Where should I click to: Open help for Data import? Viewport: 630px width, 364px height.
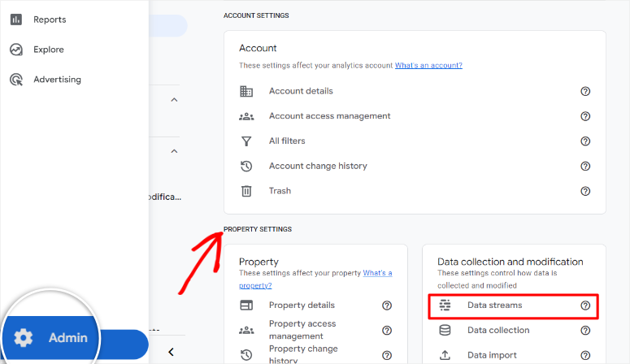tap(585, 355)
